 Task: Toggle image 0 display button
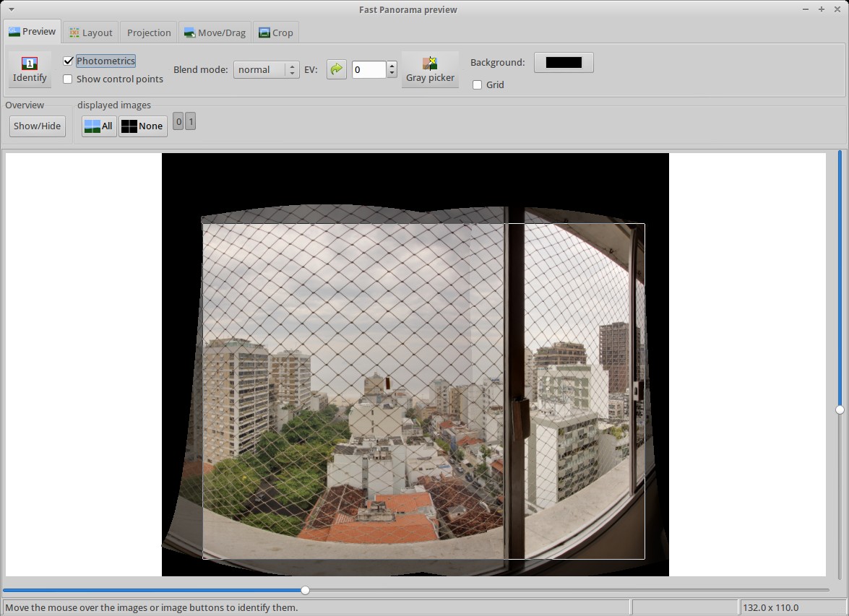[178, 122]
